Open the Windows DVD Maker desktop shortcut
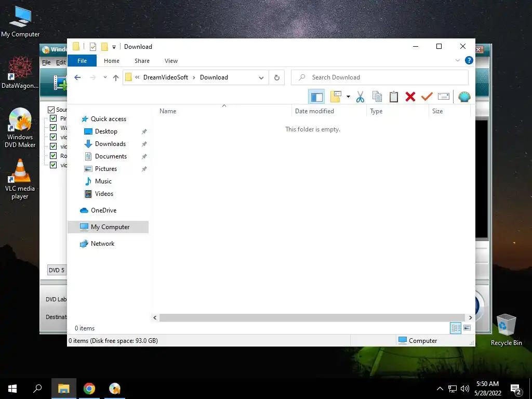The height and width of the screenshot is (399, 532). [x=20, y=128]
